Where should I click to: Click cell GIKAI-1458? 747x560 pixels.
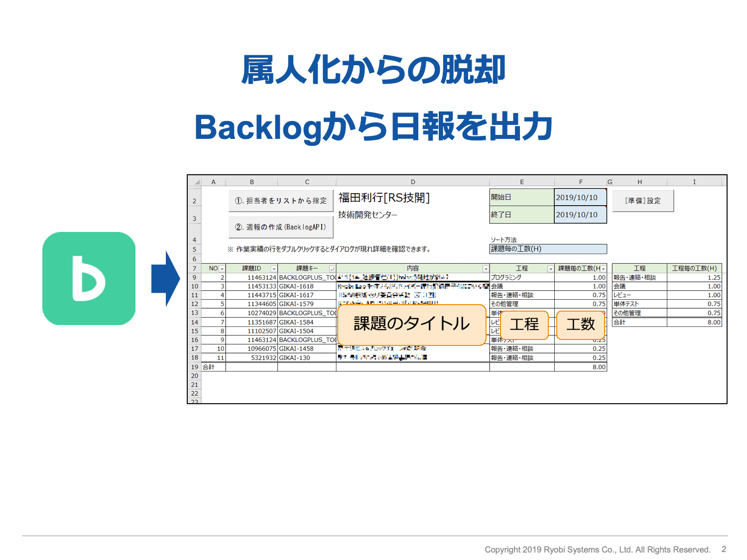[x=307, y=349]
